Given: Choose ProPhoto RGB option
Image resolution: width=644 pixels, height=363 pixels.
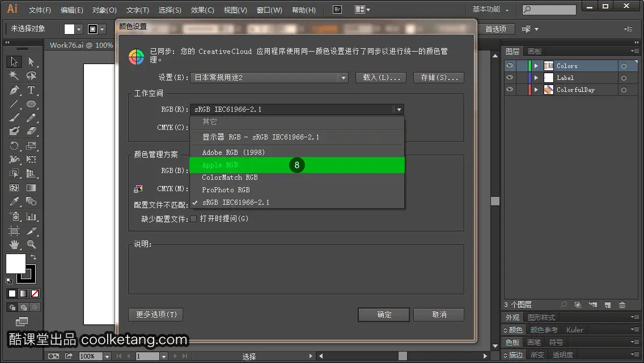Looking at the screenshot, I should (x=297, y=190).
